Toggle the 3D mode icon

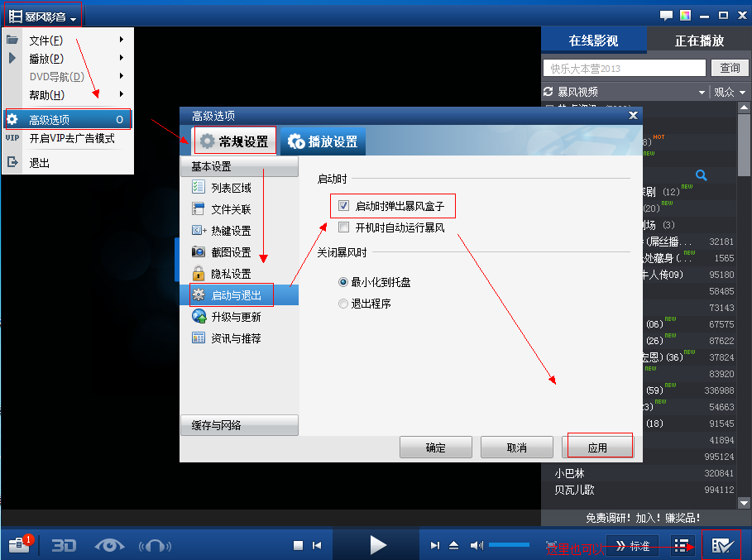(64, 545)
